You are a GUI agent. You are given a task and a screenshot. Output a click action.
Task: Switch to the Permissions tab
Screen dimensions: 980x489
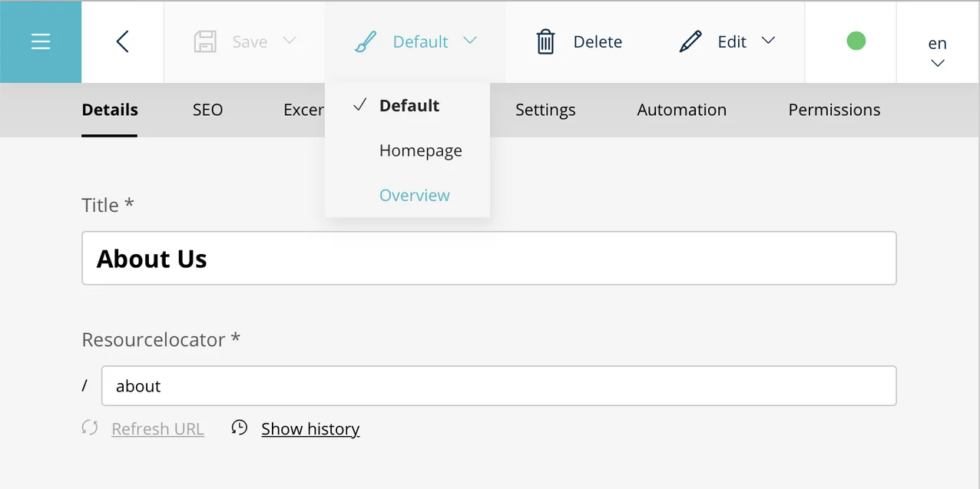tap(834, 110)
